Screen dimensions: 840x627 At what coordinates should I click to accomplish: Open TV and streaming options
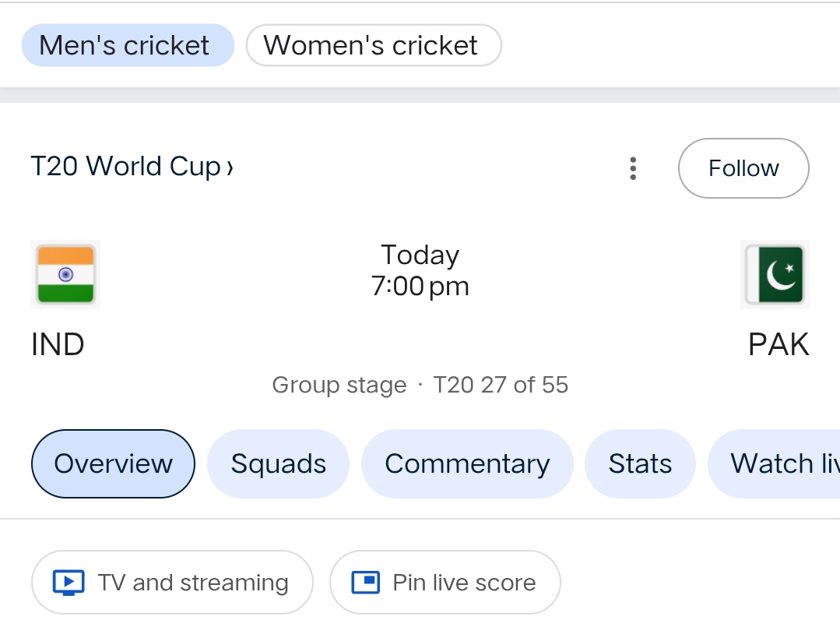coord(172,583)
